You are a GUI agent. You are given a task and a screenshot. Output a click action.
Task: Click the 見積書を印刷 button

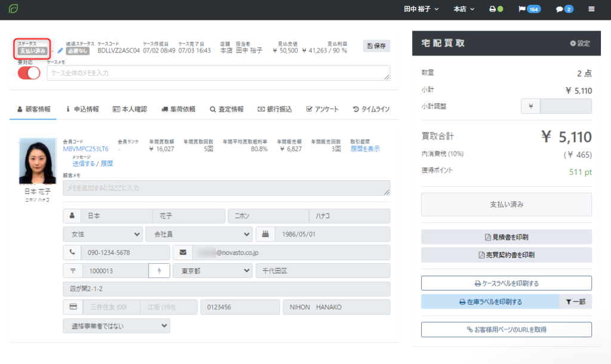point(506,237)
